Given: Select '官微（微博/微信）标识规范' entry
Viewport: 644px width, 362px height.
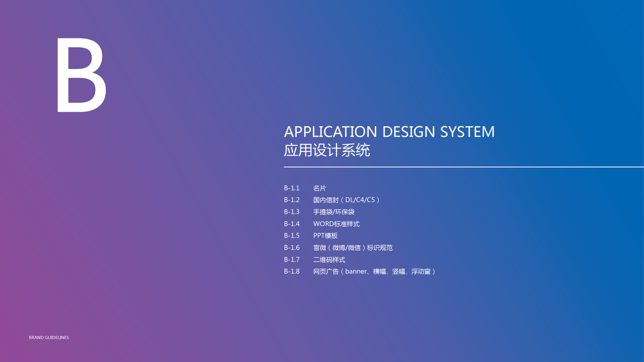Looking at the screenshot, I should coord(353,247).
